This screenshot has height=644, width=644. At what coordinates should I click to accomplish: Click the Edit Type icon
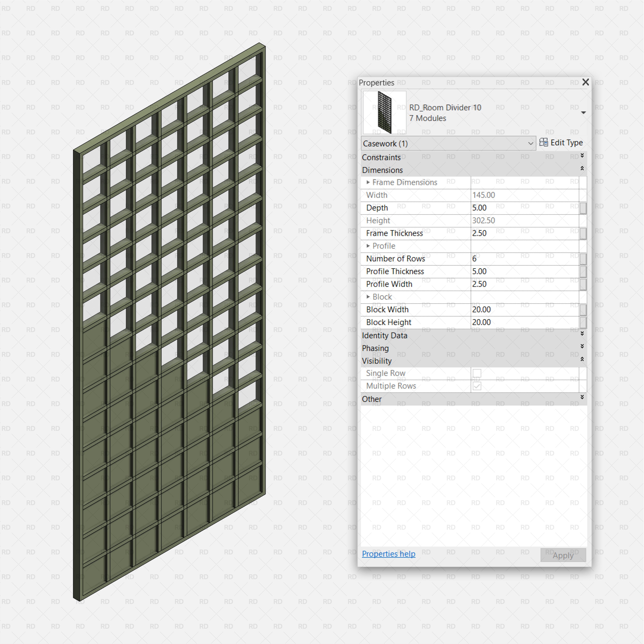coord(544,143)
